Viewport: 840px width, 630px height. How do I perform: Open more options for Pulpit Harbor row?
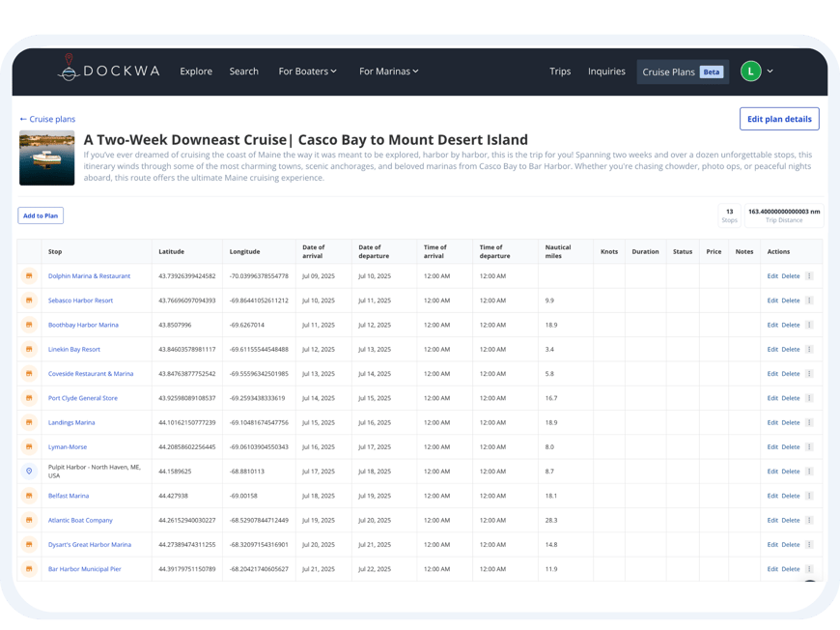click(x=809, y=472)
